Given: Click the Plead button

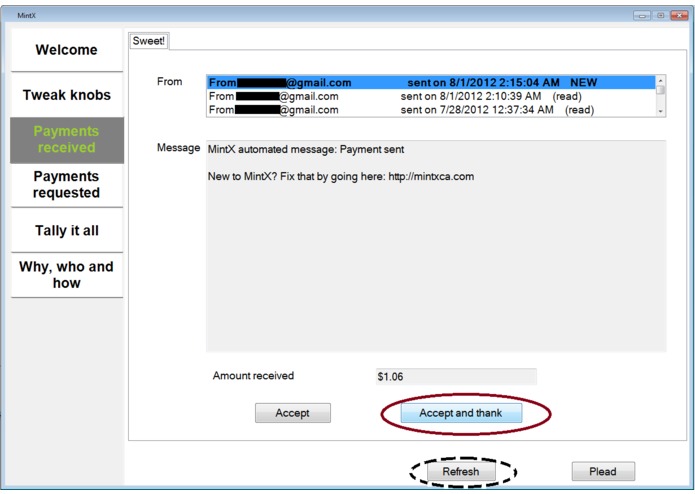Looking at the screenshot, I should [603, 471].
